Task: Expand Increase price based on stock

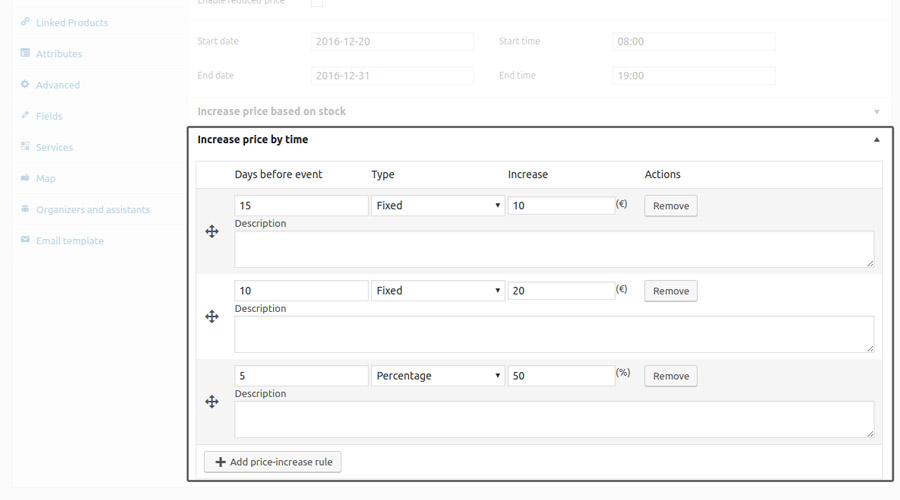Action: [x=876, y=112]
